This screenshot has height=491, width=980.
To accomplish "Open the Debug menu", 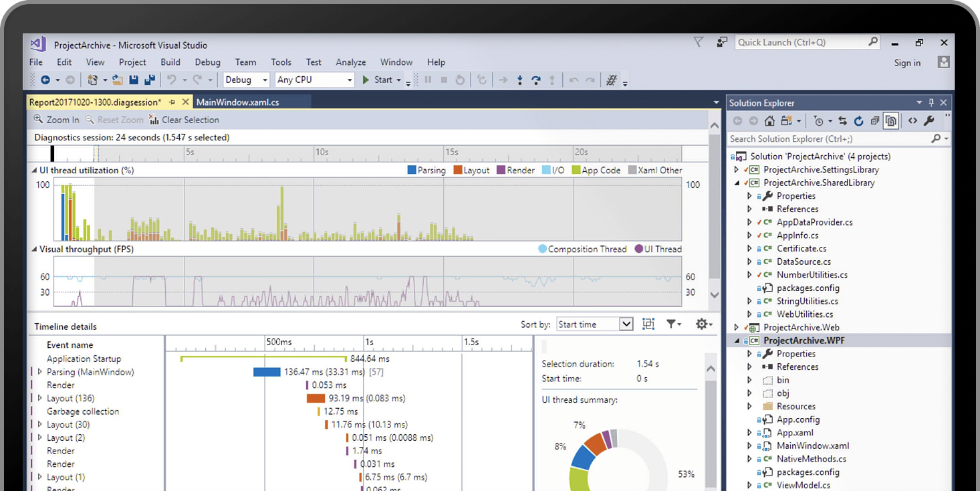I will [x=207, y=62].
